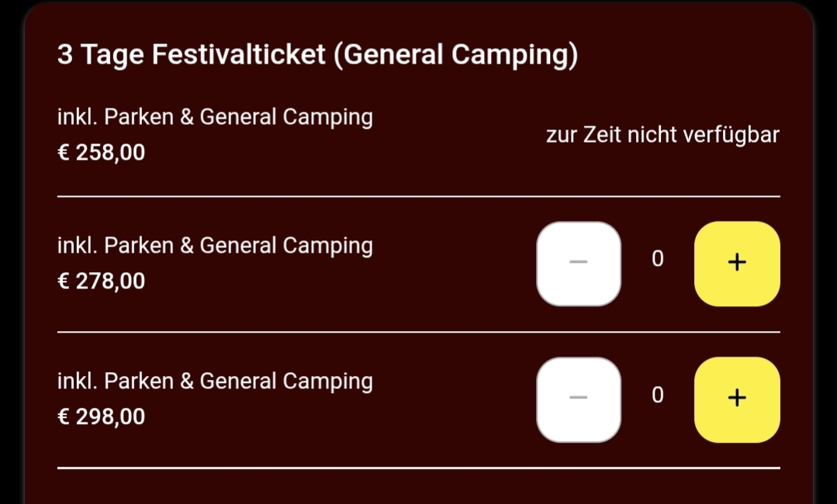This screenshot has width=837, height=504.
Task: Click the quantity value beside €298,00 ticket
Action: click(x=658, y=395)
